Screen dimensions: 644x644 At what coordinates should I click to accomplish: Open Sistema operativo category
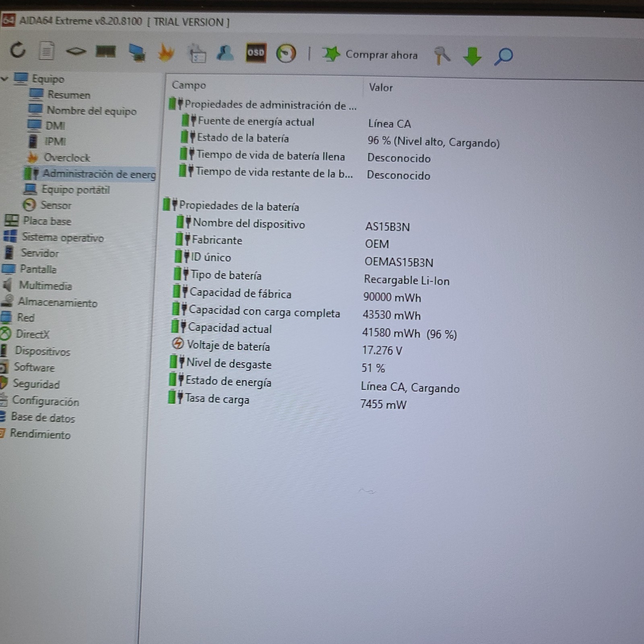[63, 237]
